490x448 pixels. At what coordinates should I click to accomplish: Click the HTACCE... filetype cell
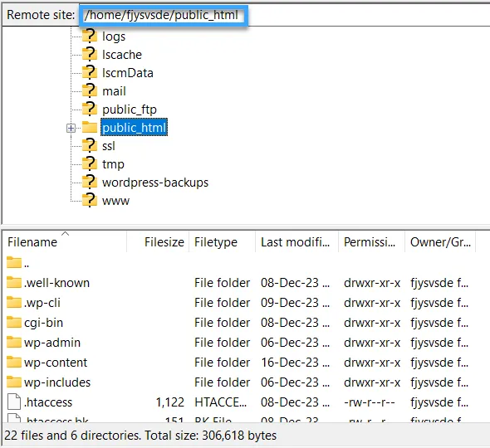tap(221, 402)
